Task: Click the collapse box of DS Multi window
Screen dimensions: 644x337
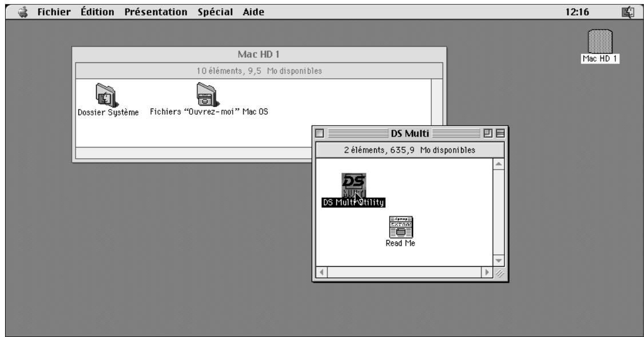Action: (x=500, y=133)
